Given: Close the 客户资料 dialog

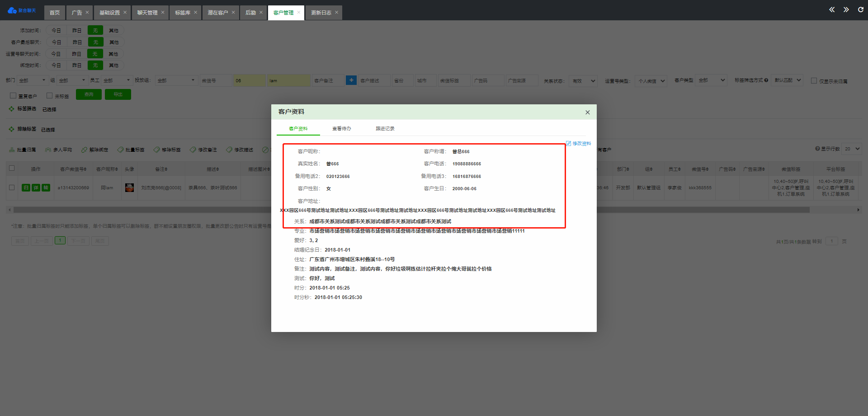Looking at the screenshot, I should (587, 112).
